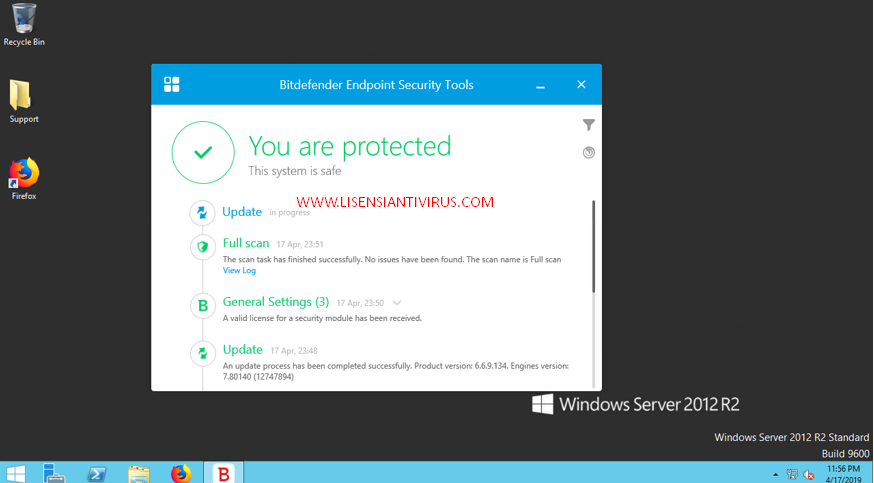Open the View Log link
874x483 pixels.
(x=239, y=270)
